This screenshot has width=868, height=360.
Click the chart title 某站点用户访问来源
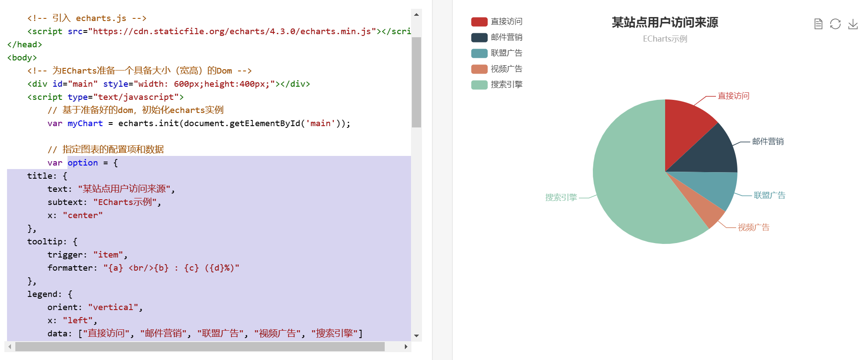click(665, 22)
